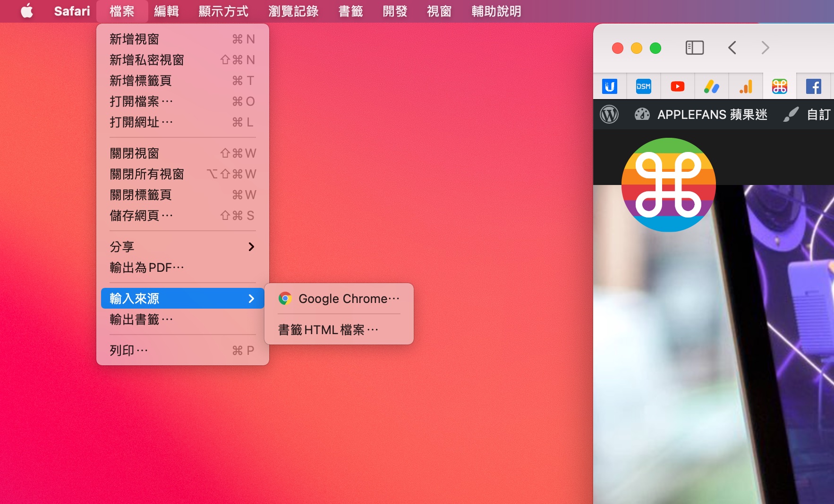Open the blue U favorites bookmark

610,86
